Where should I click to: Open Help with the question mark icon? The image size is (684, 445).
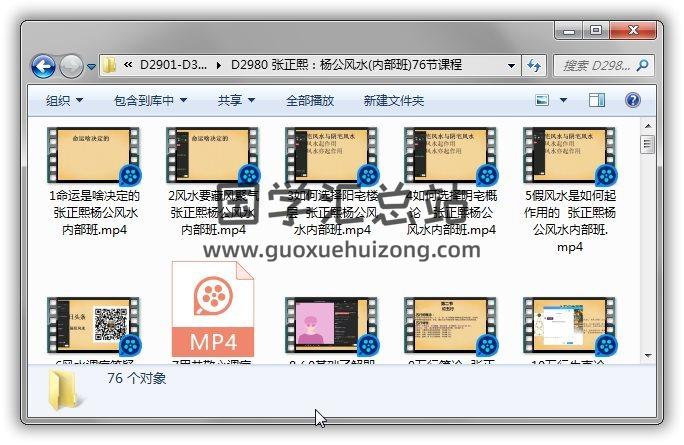coord(632,100)
